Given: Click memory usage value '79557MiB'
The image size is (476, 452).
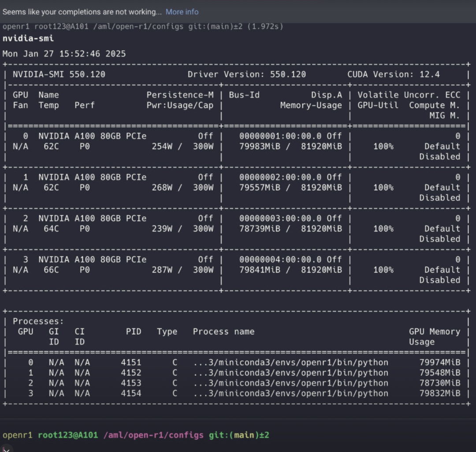Looking at the screenshot, I should coord(260,188).
